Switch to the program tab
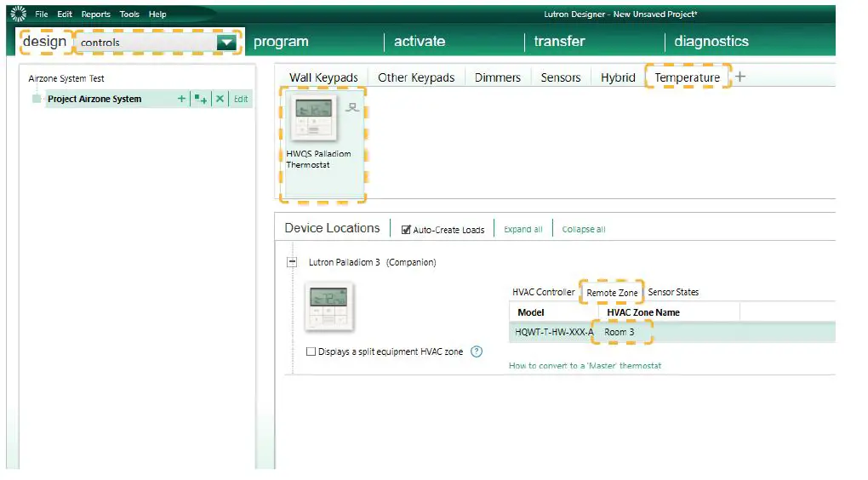Screen dimensions: 868x480 [x=281, y=42]
